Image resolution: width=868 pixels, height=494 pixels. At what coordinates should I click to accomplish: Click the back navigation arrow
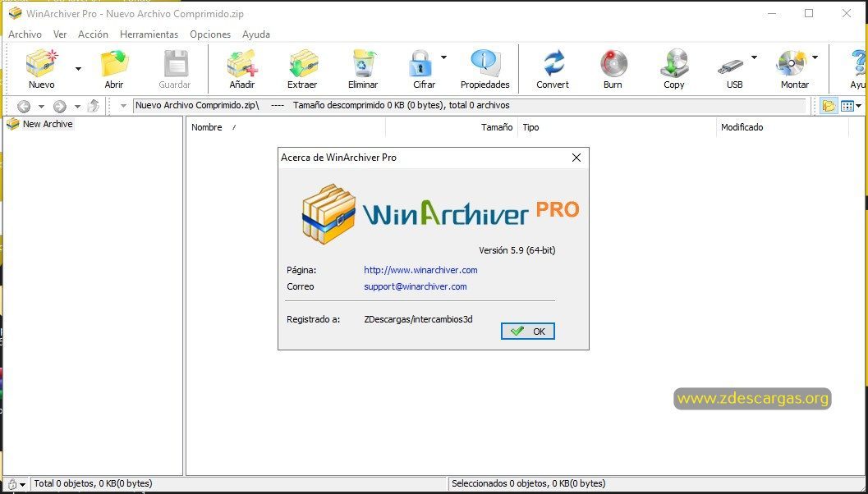(24, 106)
